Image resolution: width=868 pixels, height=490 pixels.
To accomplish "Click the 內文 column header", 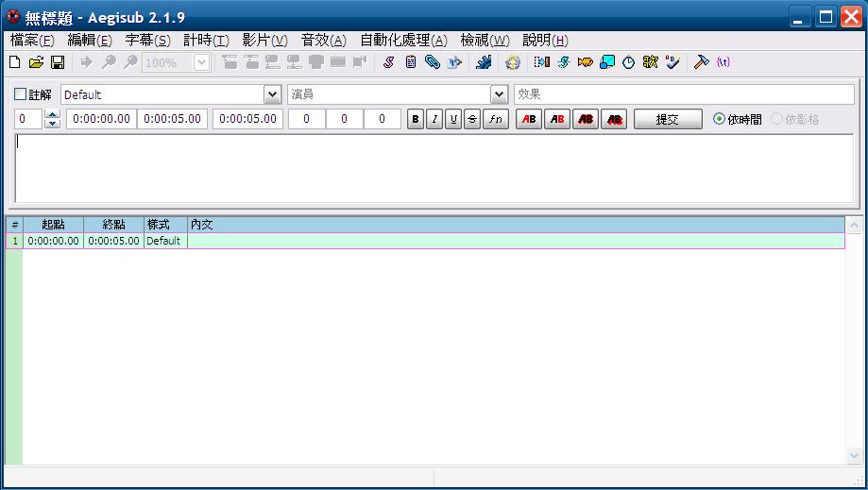I will pyautogui.click(x=516, y=225).
